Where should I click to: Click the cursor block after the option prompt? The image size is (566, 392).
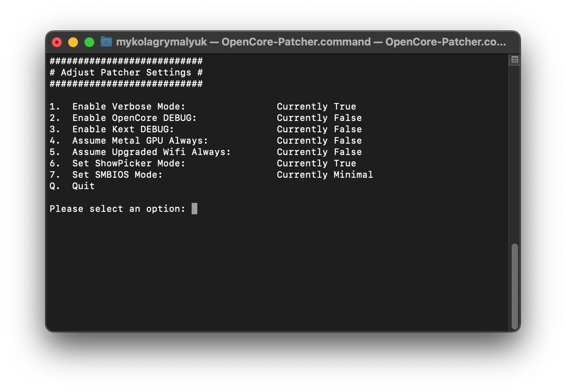tap(194, 209)
